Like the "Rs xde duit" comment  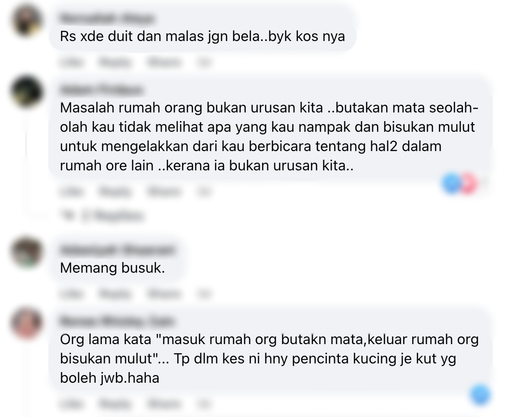(71, 62)
